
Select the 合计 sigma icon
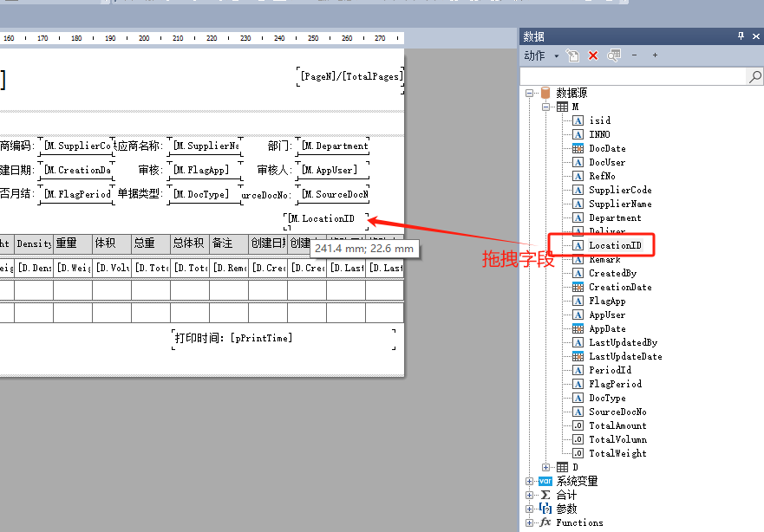tap(545, 495)
